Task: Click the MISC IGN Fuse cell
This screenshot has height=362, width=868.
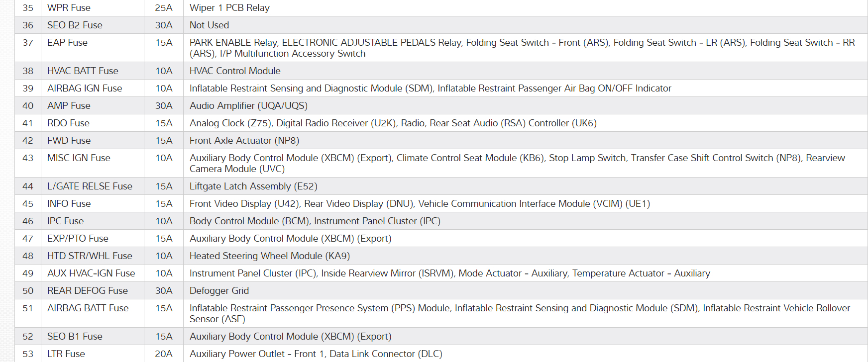Action: click(79, 158)
